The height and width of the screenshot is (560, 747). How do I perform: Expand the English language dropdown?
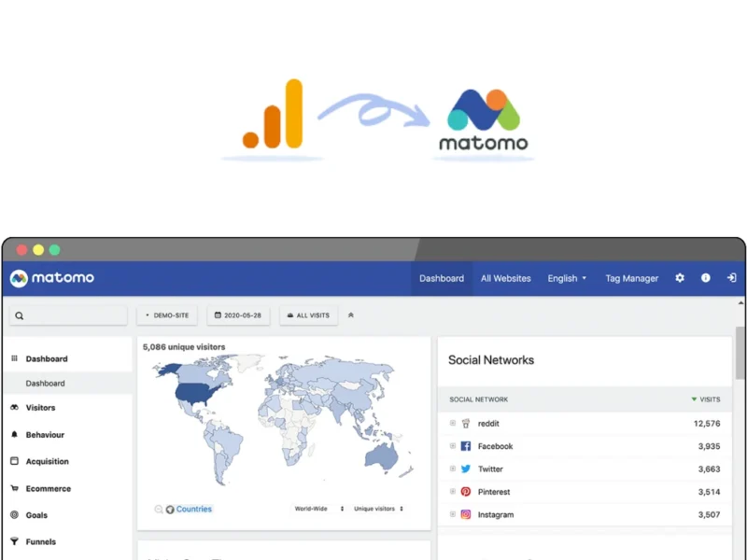pyautogui.click(x=566, y=277)
